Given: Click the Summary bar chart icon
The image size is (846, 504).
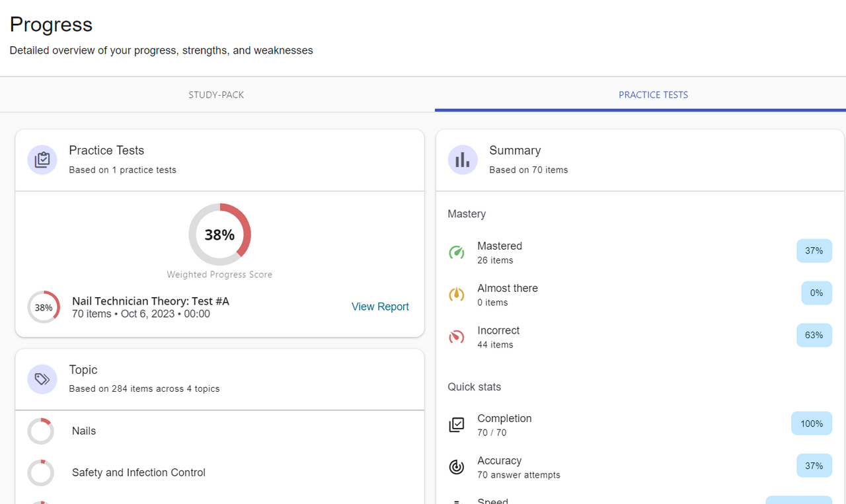Looking at the screenshot, I should click(x=463, y=160).
